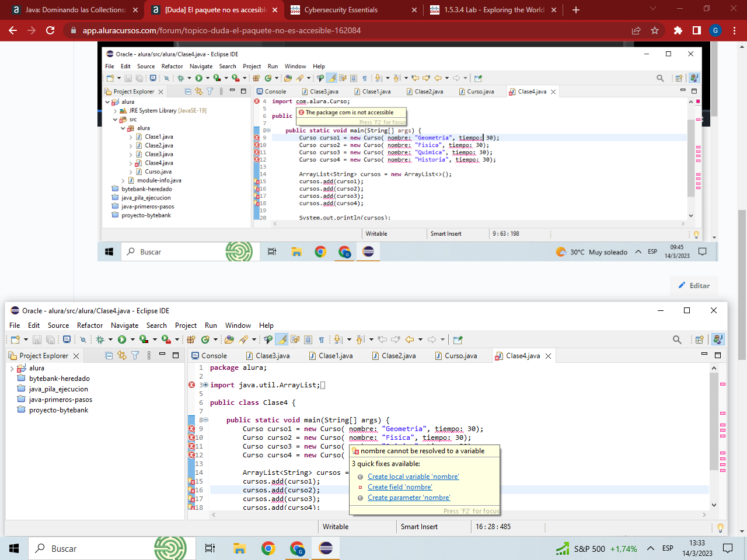The height and width of the screenshot is (560, 747).
Task: Click quick fix Create local variable 'nombre'
Action: click(413, 477)
